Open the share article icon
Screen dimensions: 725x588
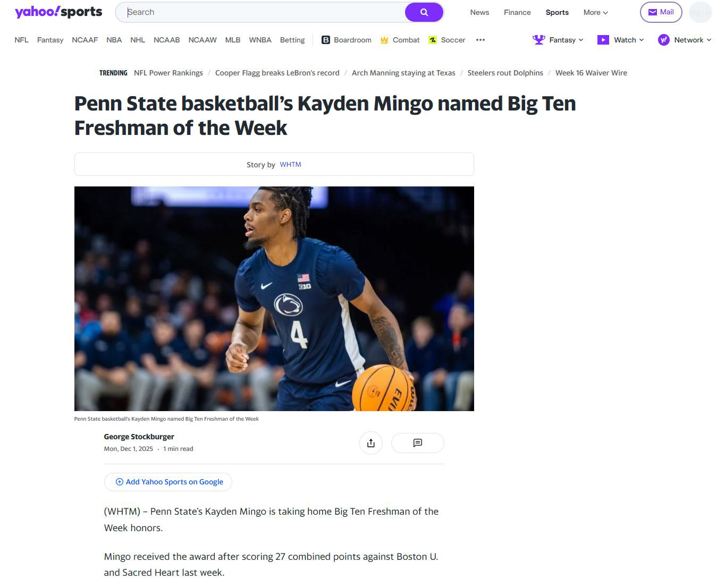[371, 443]
